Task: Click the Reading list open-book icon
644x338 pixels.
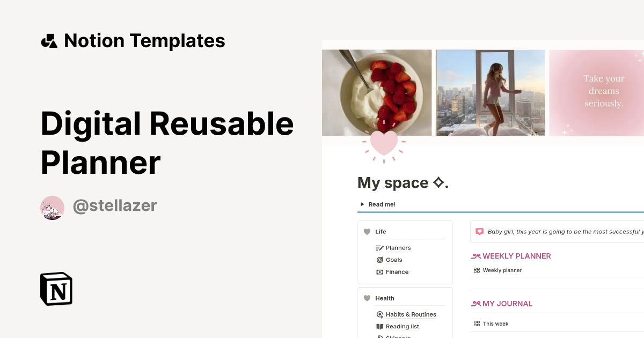Action: point(380,326)
